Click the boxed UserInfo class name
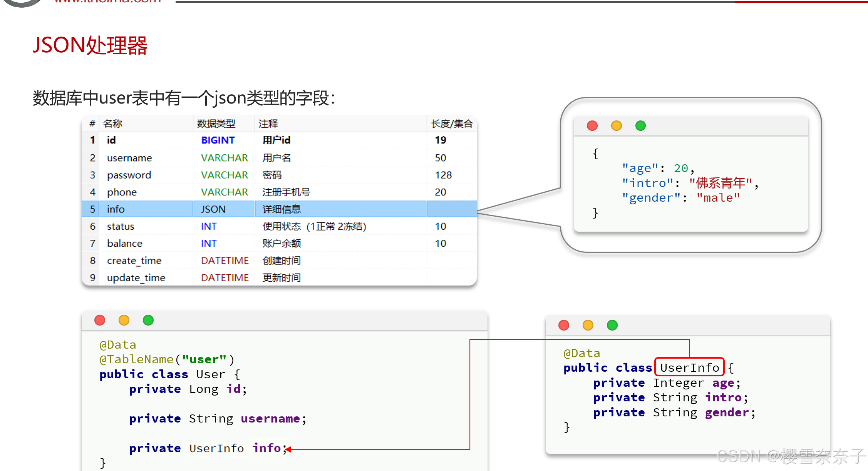The width and height of the screenshot is (868, 471). tap(689, 367)
